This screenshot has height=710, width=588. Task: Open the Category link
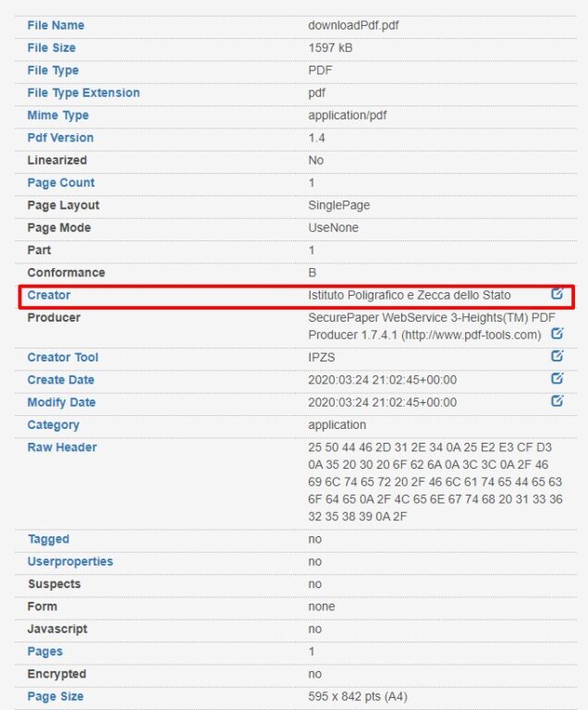54,425
